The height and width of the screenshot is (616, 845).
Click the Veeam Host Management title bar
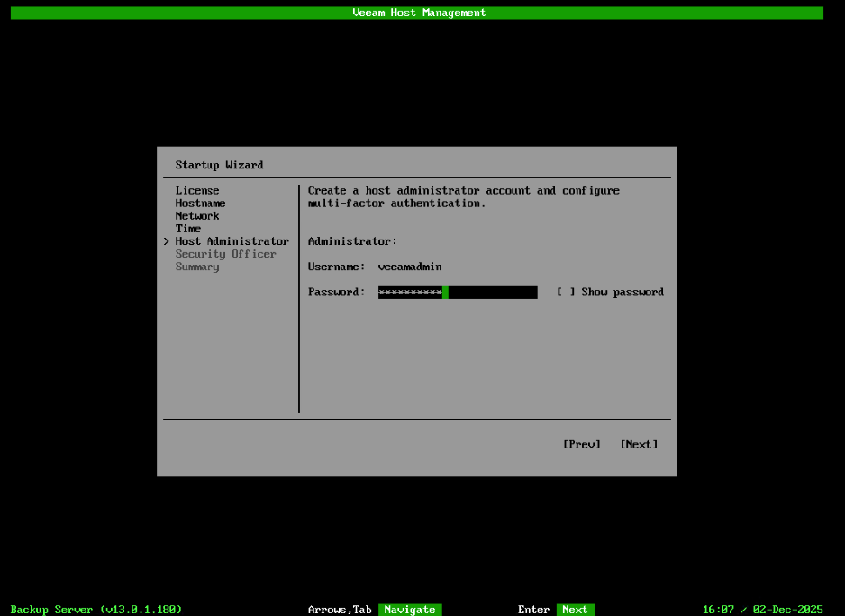pos(418,12)
